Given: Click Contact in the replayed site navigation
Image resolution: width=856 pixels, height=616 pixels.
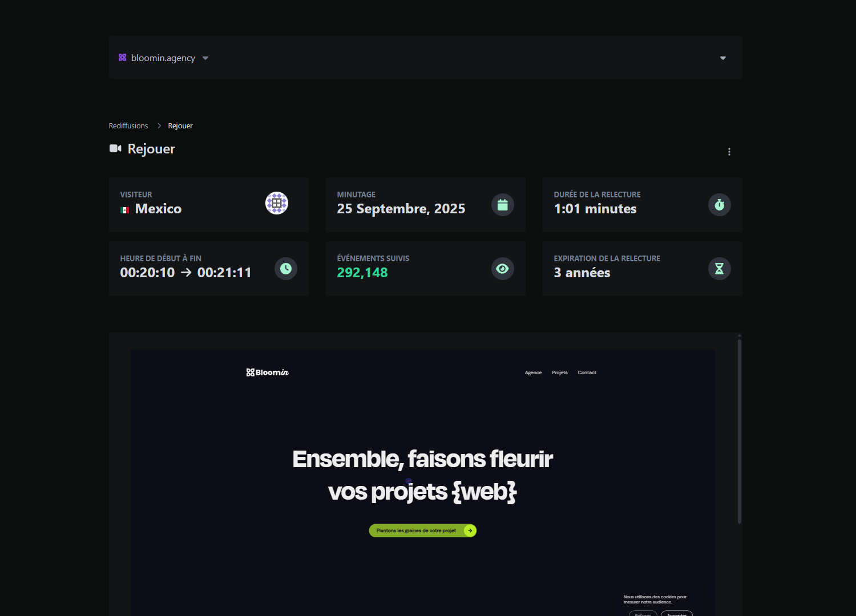Looking at the screenshot, I should click(x=587, y=372).
